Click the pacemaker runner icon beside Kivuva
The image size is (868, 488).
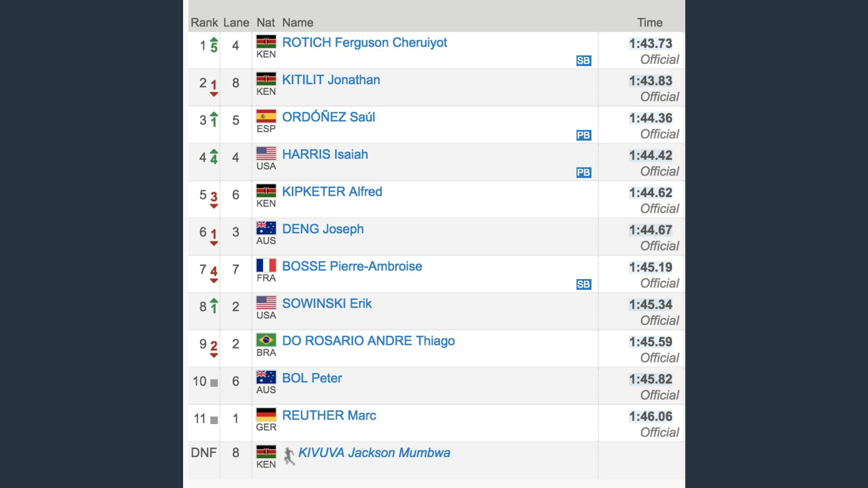tap(290, 456)
